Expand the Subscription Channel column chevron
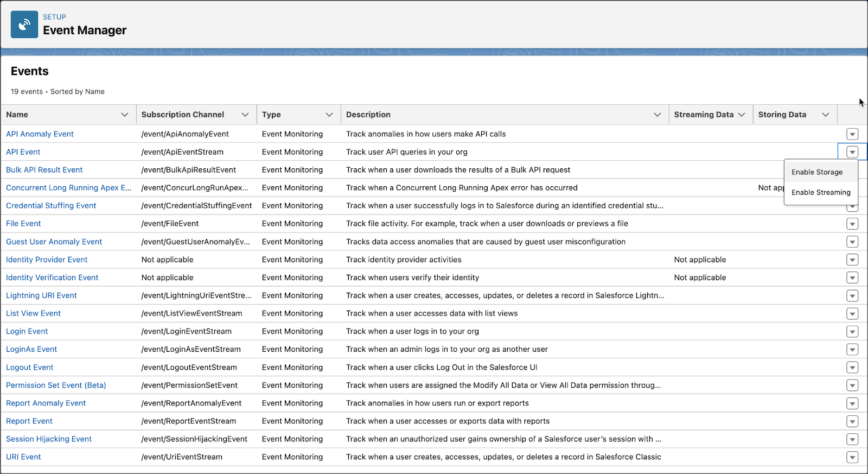This screenshot has width=868, height=474. tap(245, 115)
